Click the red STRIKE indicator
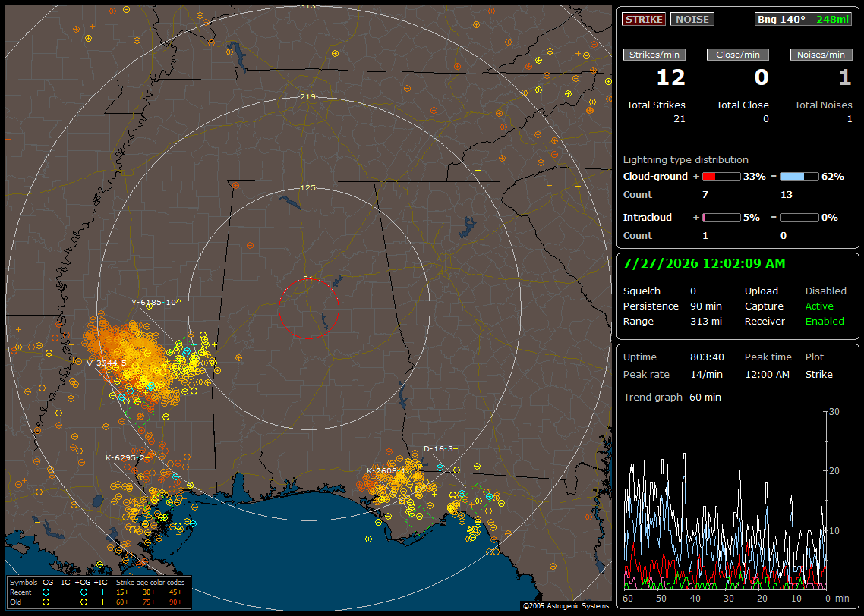Viewport: 864px width, 616px height. [644, 19]
